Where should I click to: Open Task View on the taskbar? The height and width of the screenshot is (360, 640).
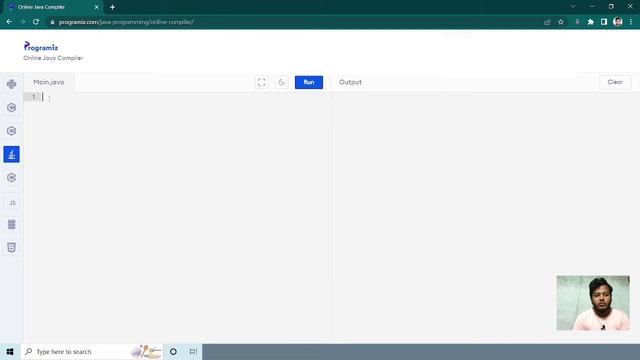(193, 351)
